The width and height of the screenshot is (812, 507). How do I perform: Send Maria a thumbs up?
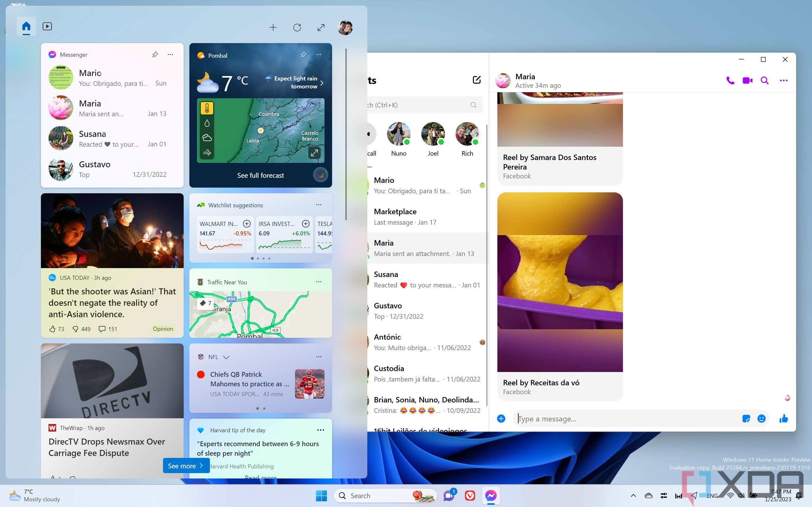click(783, 419)
